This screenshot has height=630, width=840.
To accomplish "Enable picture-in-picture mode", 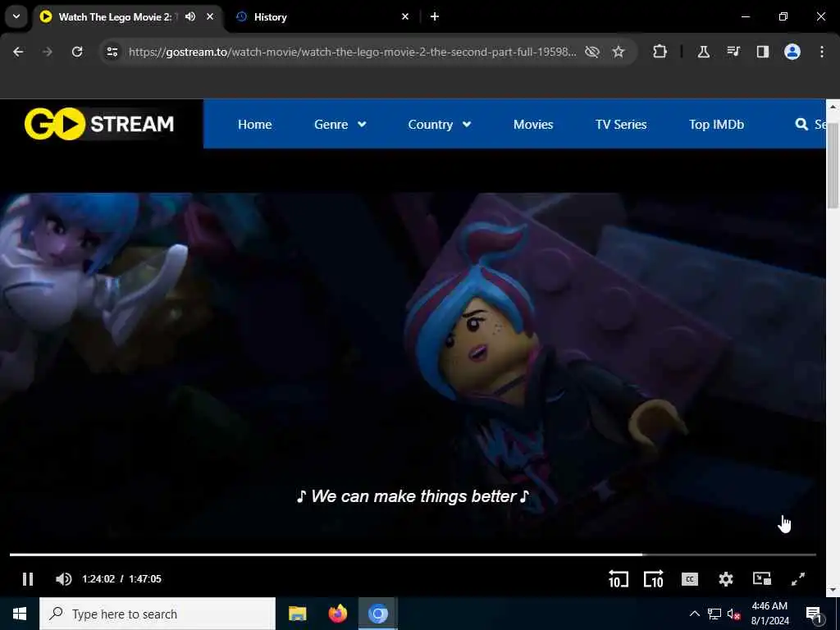I will (762, 578).
